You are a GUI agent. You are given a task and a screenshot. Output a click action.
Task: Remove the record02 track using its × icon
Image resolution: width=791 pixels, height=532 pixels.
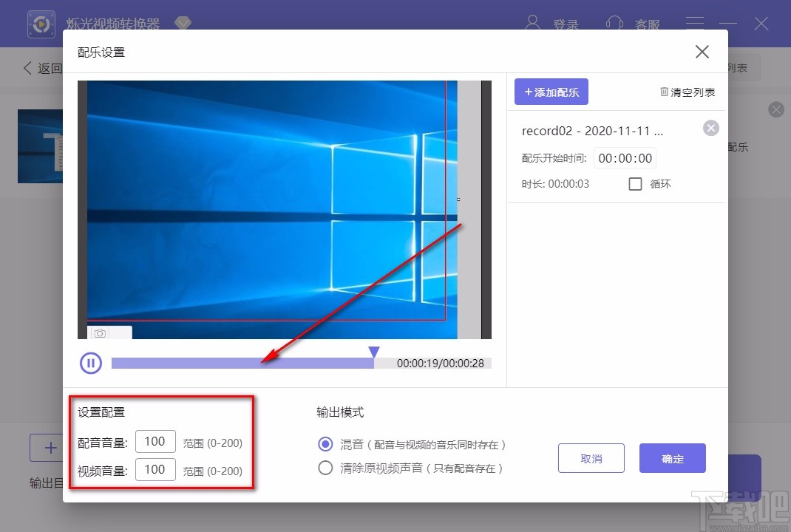pyautogui.click(x=711, y=128)
